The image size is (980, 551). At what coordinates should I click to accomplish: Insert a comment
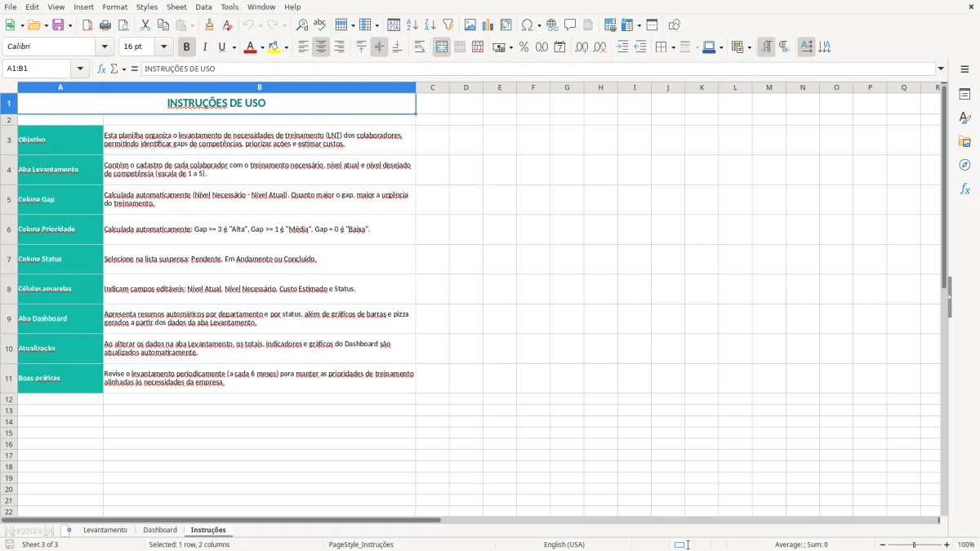(x=570, y=25)
